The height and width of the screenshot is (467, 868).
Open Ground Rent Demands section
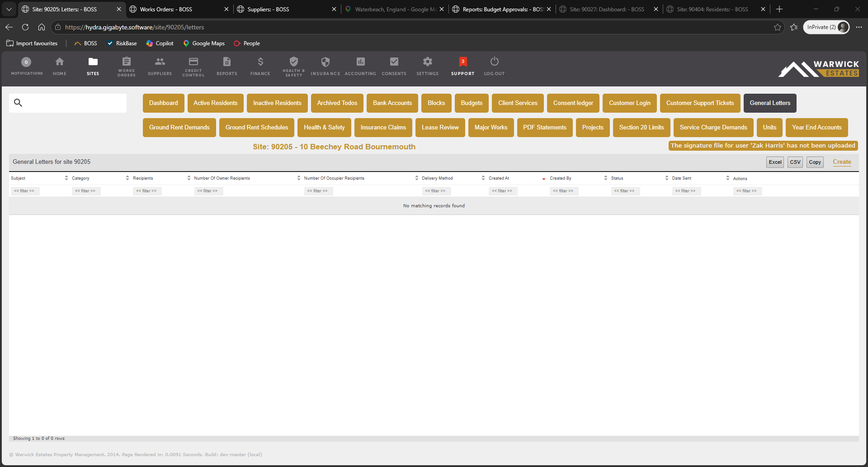click(x=179, y=128)
